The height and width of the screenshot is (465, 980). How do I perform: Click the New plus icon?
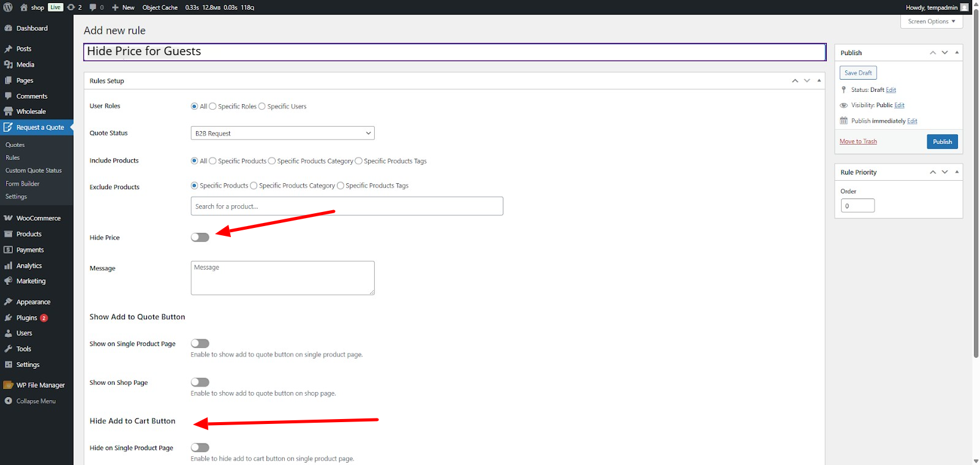click(115, 7)
